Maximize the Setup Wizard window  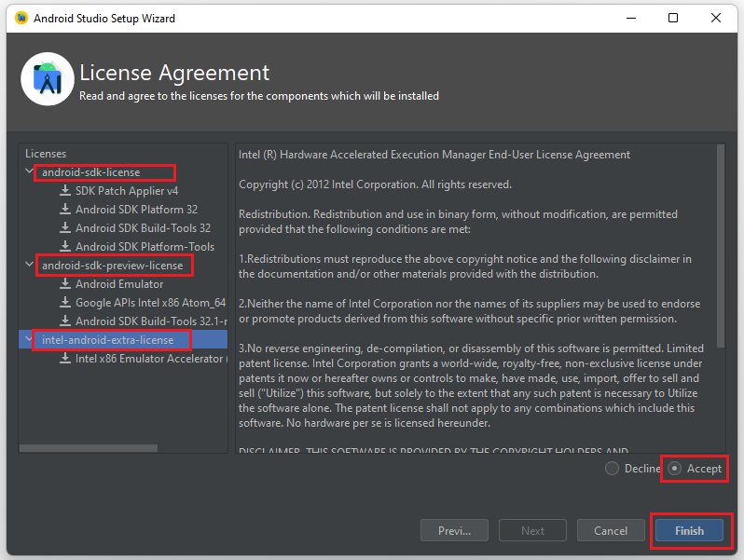pos(673,18)
